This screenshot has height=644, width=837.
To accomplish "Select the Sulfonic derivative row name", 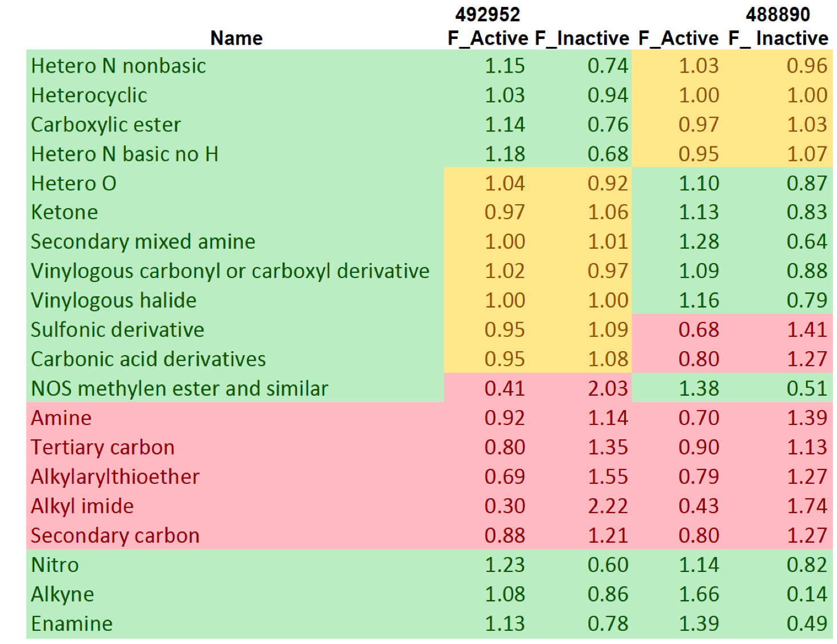I will 117,330.
